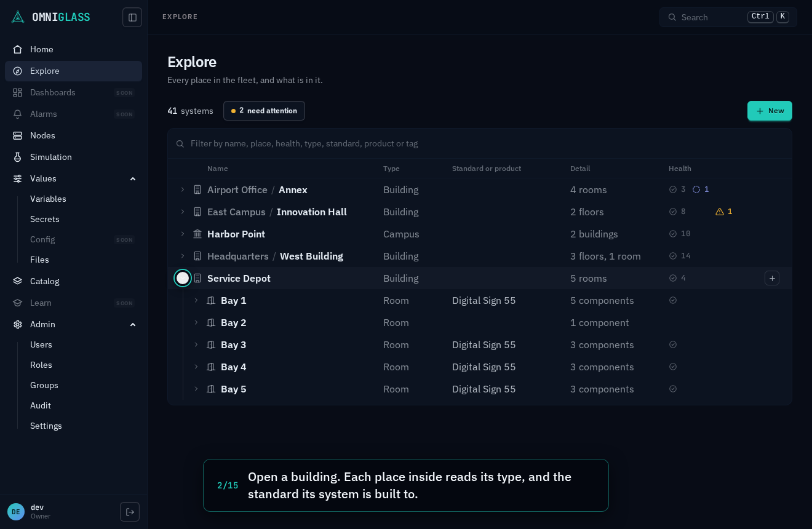The width and height of the screenshot is (812, 529).
Task: Collapse the Admin sidebar section chevron
Action: [133, 324]
